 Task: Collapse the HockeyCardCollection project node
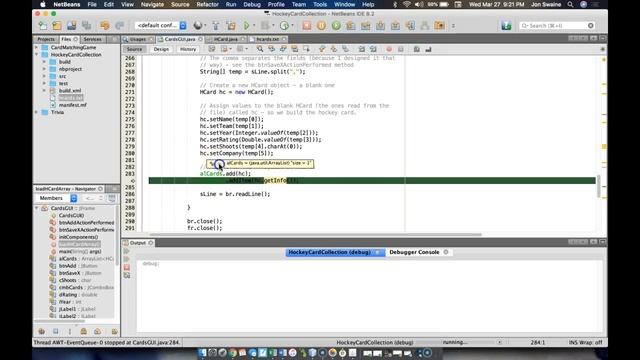[37, 55]
